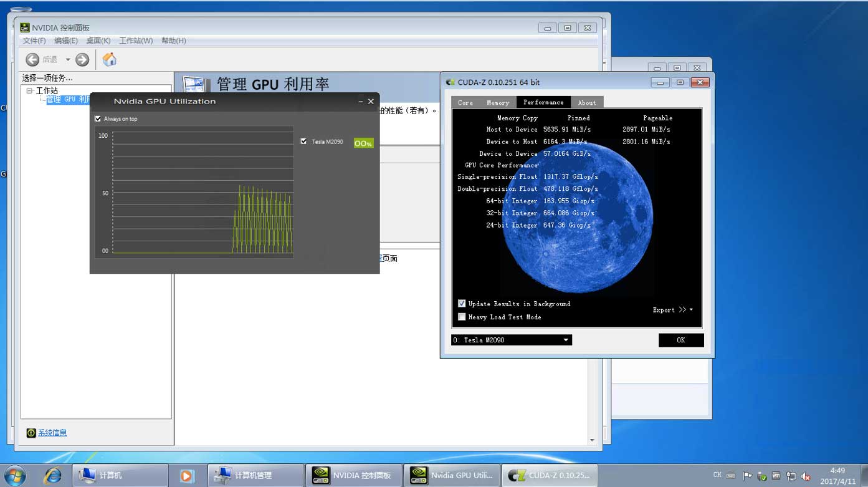Click the muted volume tray icon
The height and width of the screenshot is (487, 868).
point(806,476)
